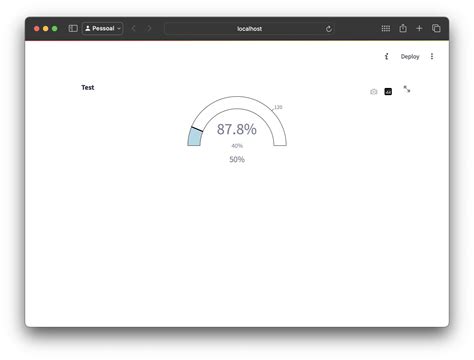Open the chart in fullscreen view
The image size is (474, 360).
407,89
